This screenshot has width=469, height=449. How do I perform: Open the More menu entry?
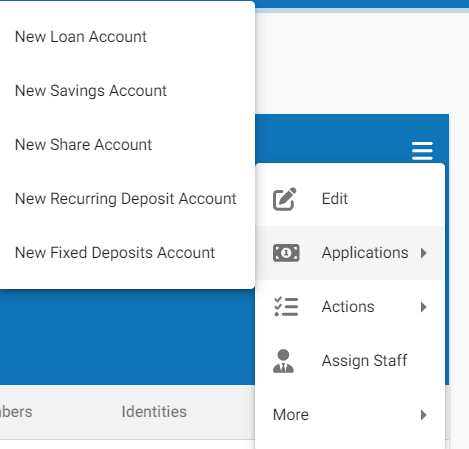(x=350, y=415)
